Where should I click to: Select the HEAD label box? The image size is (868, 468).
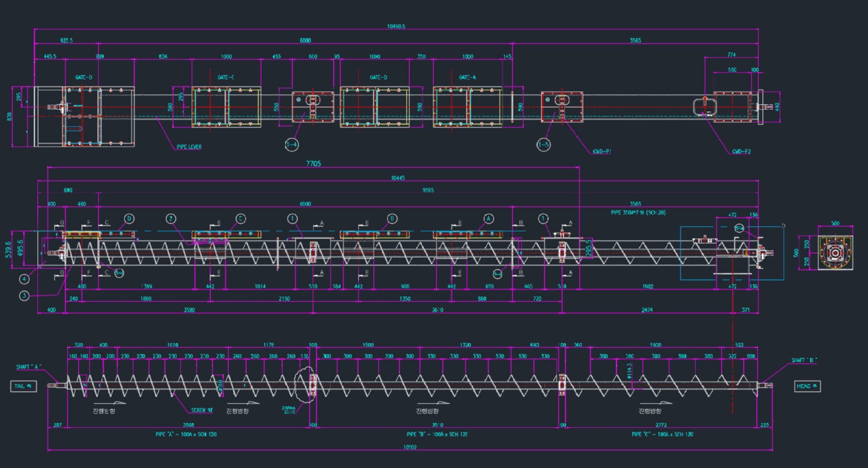click(x=807, y=386)
